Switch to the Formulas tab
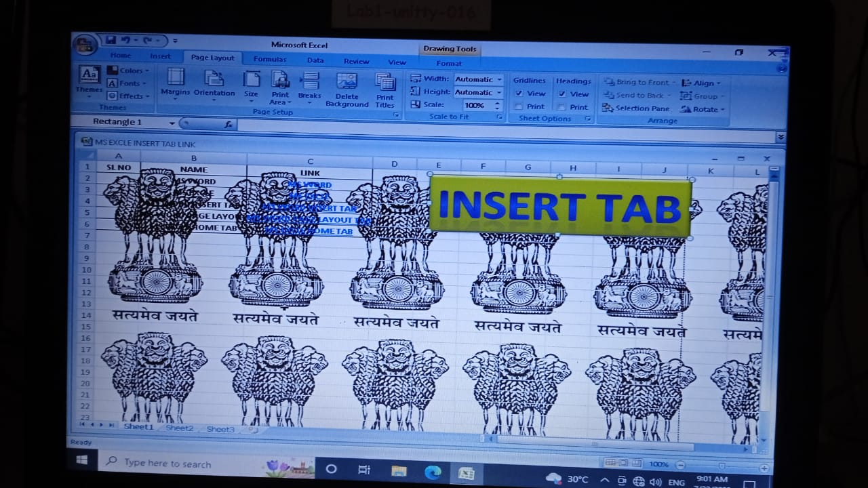This screenshot has height=488, width=868. 270,60
